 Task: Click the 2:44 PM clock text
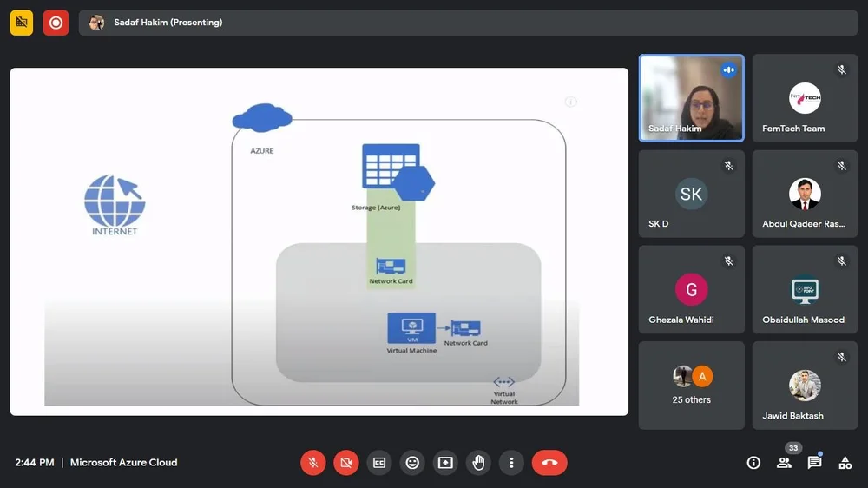pyautogui.click(x=35, y=463)
